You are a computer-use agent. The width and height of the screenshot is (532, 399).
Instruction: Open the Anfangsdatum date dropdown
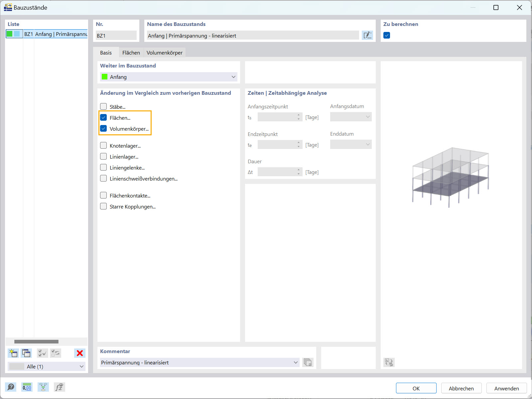point(367,117)
